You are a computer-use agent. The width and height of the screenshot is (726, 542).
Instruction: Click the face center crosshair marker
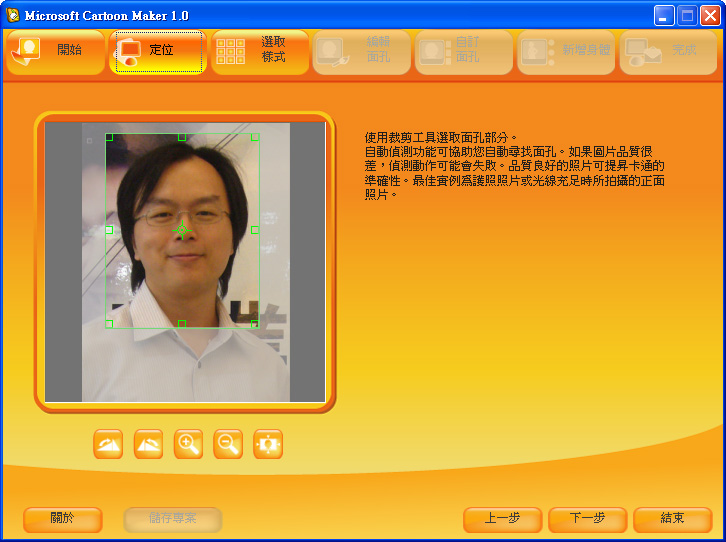(182, 230)
